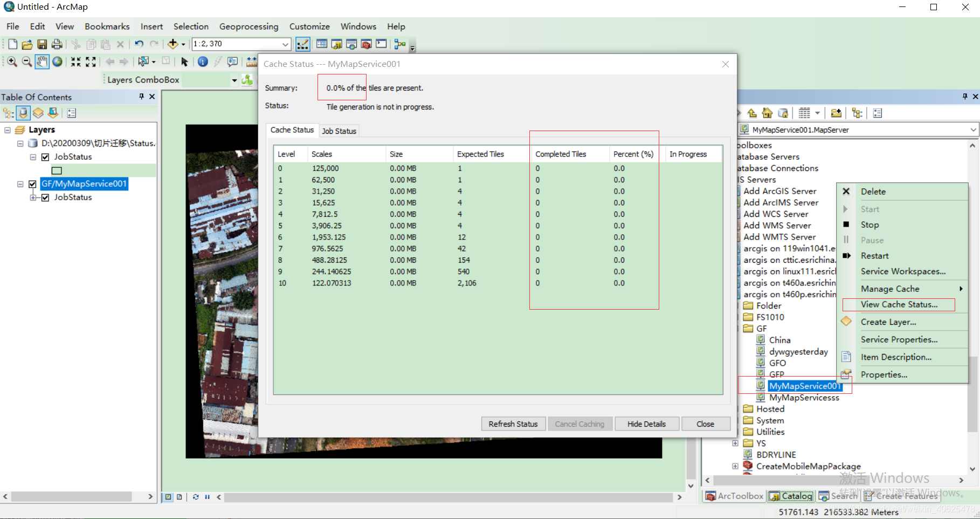Select MyMapServicesss in the Catalog tree
The image size is (980, 519).
point(804,398)
